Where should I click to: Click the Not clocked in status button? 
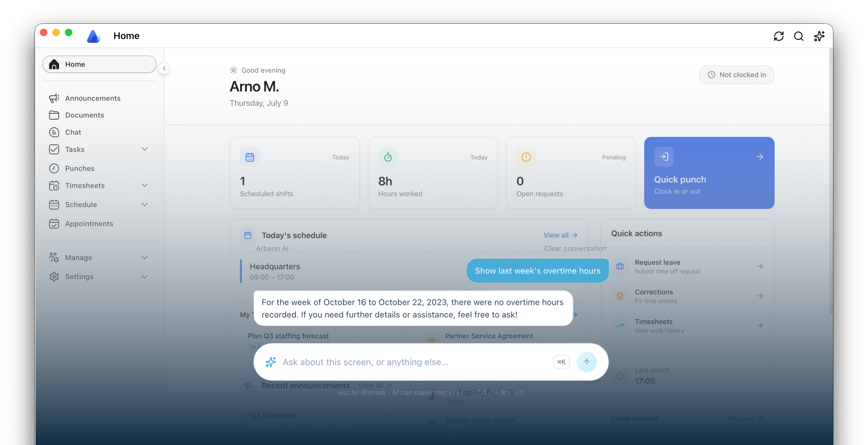point(736,75)
